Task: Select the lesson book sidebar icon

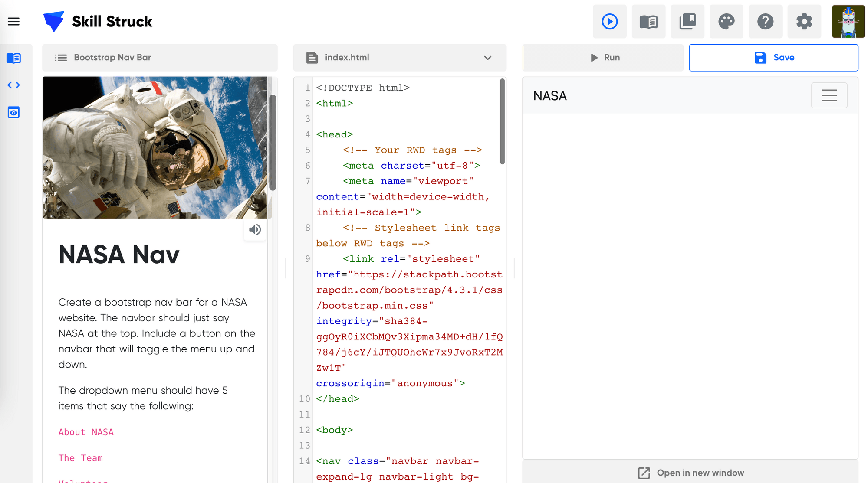Action: click(x=14, y=58)
